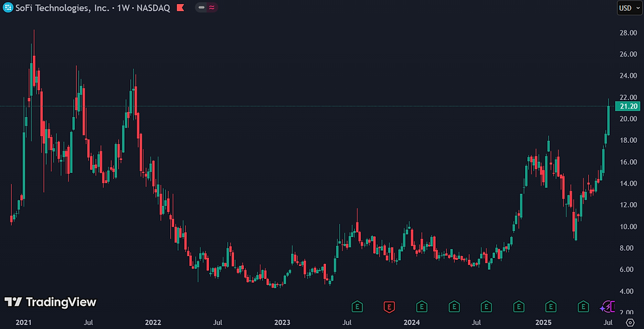
Task: Click the red earnings E marker
Action: click(x=389, y=307)
